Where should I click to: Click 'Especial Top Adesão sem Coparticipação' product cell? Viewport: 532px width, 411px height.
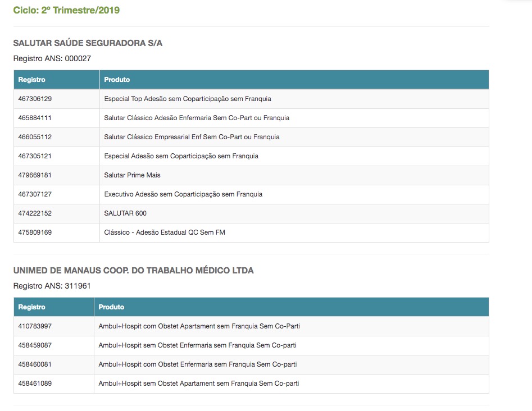[x=188, y=99]
